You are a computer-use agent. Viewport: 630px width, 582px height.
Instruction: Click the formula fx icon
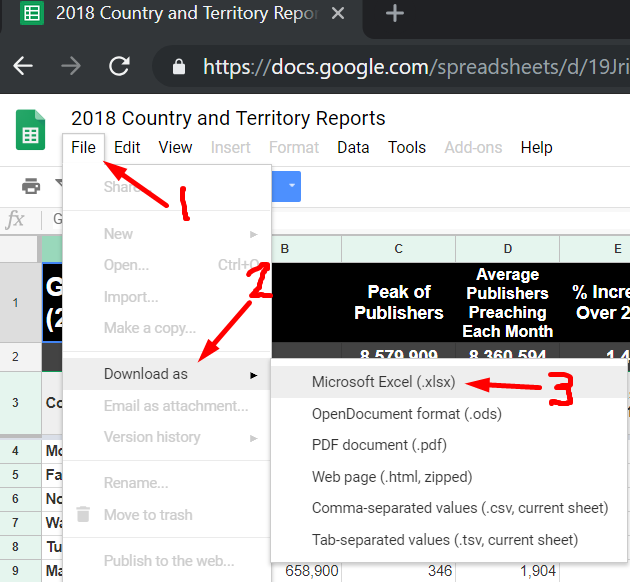coord(15,220)
